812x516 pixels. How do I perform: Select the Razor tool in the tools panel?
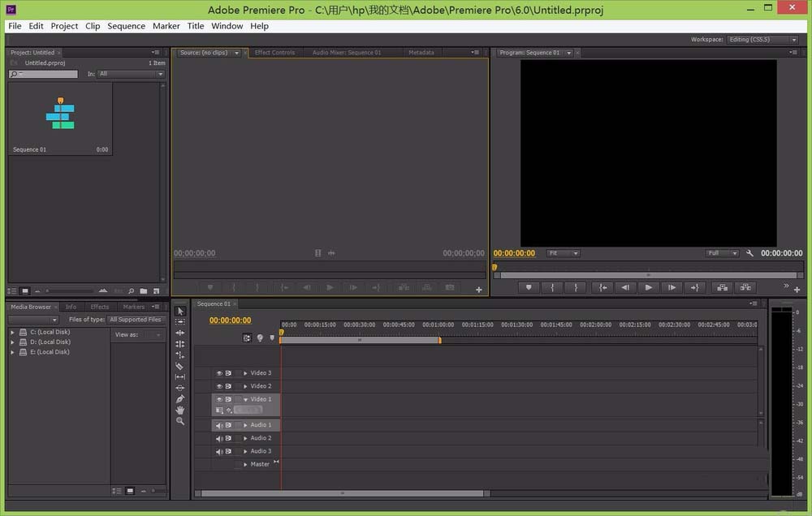179,366
